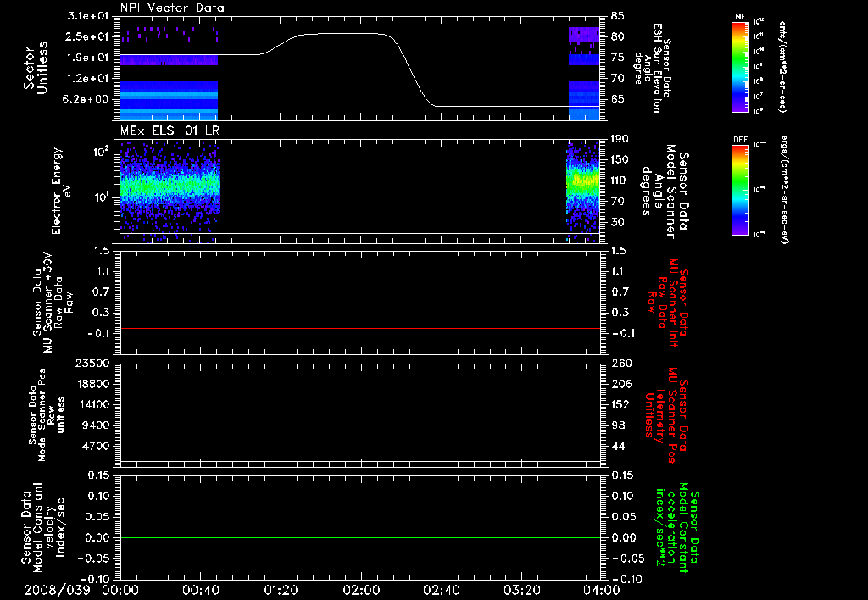Click the 02:40 time axis label
The height and width of the screenshot is (600, 868).
(x=442, y=590)
